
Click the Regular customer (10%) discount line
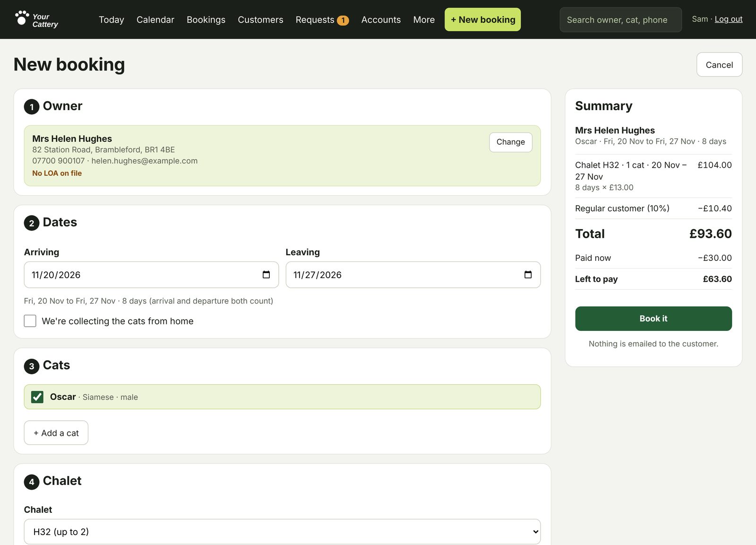pos(653,208)
